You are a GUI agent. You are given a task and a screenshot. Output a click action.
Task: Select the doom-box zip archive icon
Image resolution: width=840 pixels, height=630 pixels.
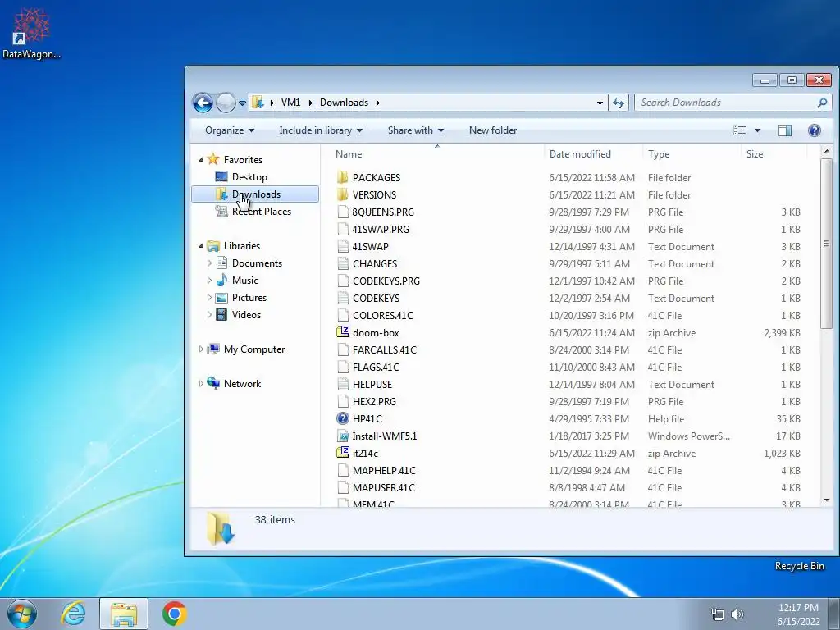pyautogui.click(x=343, y=332)
